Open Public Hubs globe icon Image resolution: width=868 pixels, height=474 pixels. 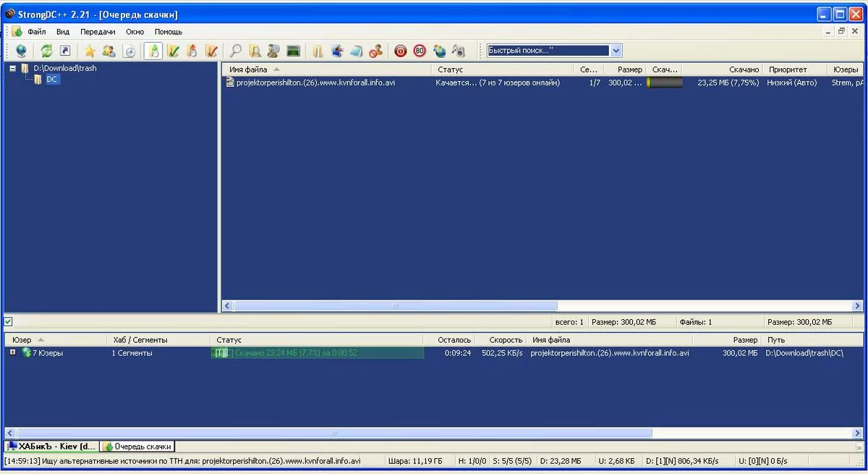(20, 51)
